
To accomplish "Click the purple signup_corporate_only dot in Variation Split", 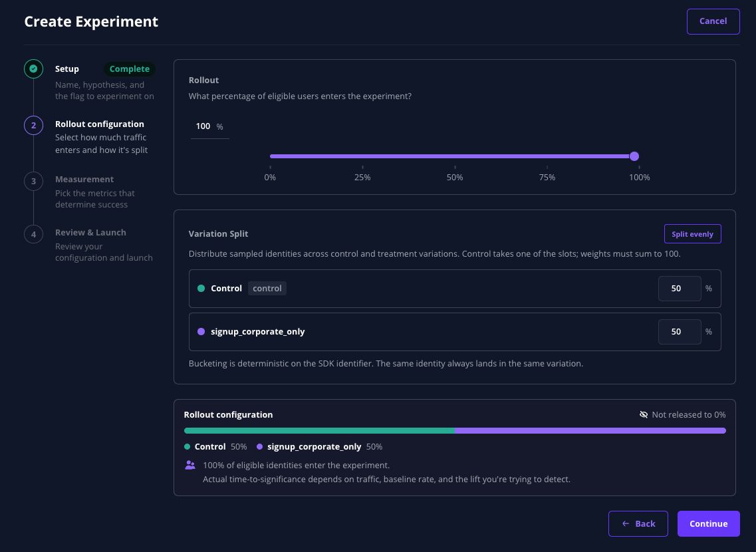I will (x=201, y=332).
